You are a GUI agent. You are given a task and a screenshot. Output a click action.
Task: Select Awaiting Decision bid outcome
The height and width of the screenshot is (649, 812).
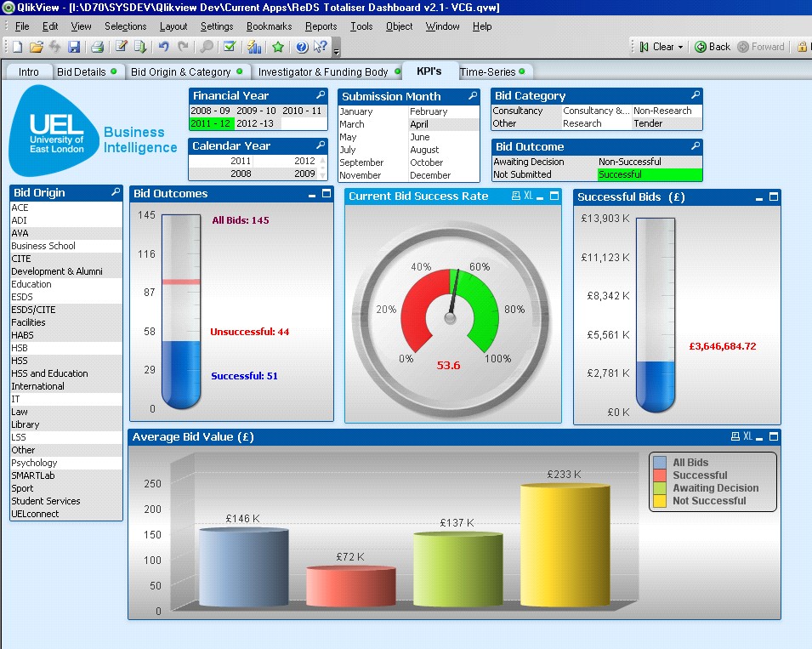pyautogui.click(x=545, y=162)
